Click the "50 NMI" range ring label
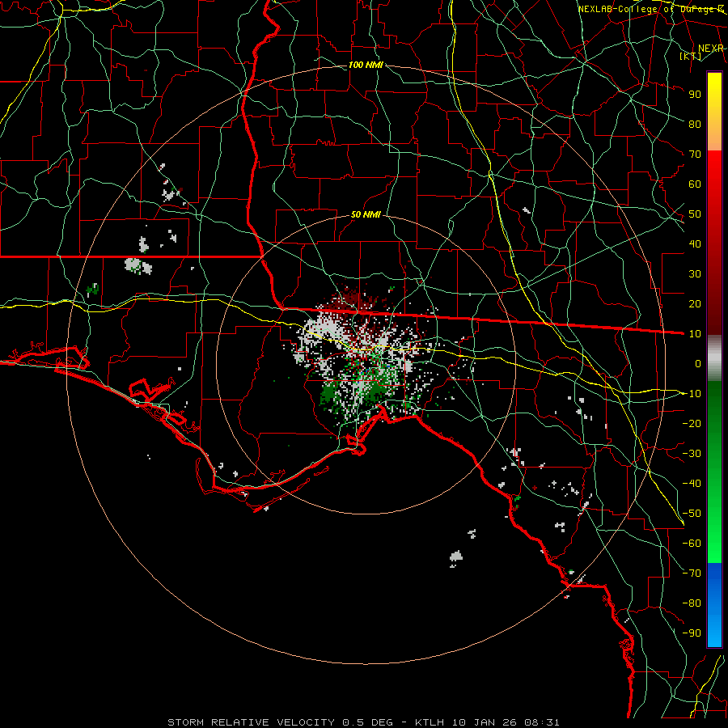 [x=366, y=214]
